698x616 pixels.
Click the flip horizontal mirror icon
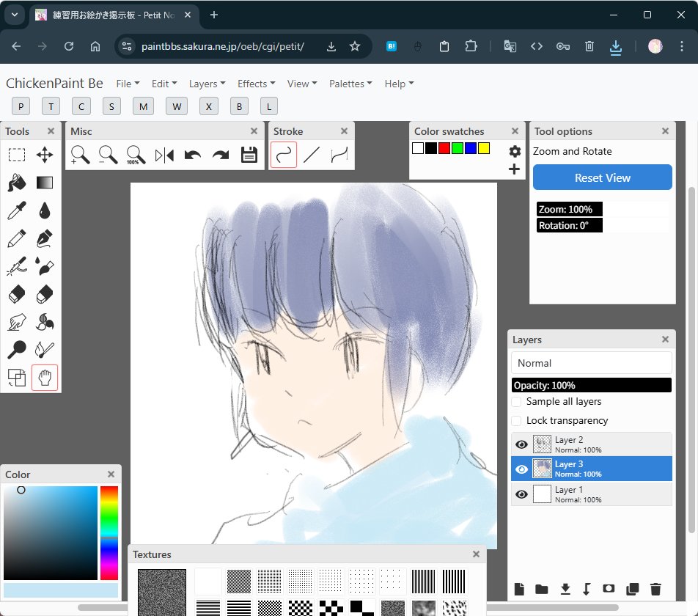click(x=164, y=155)
